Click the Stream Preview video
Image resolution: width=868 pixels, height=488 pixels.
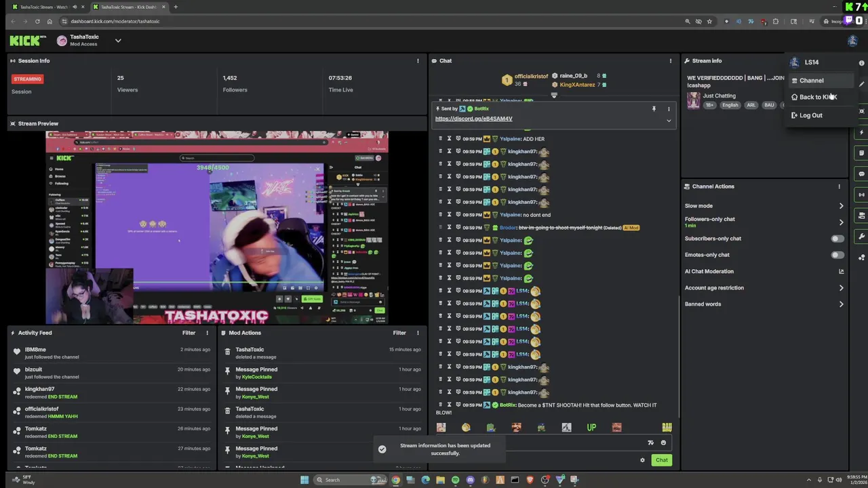coord(217,228)
